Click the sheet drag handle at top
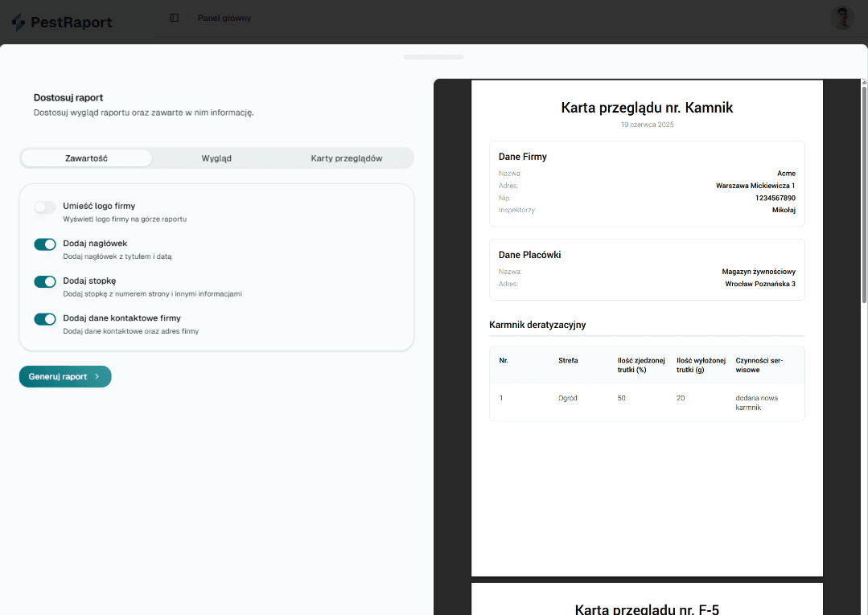This screenshot has width=868, height=615. [434, 57]
